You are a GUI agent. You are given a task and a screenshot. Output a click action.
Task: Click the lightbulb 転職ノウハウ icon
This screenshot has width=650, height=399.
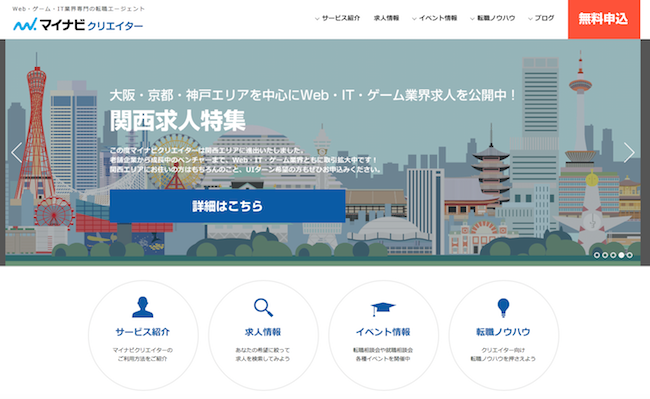(x=503, y=308)
